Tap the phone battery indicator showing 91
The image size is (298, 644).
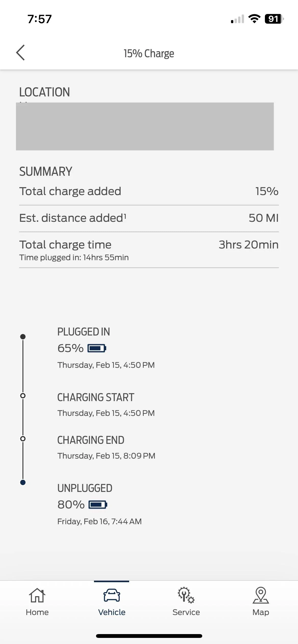coord(274,19)
